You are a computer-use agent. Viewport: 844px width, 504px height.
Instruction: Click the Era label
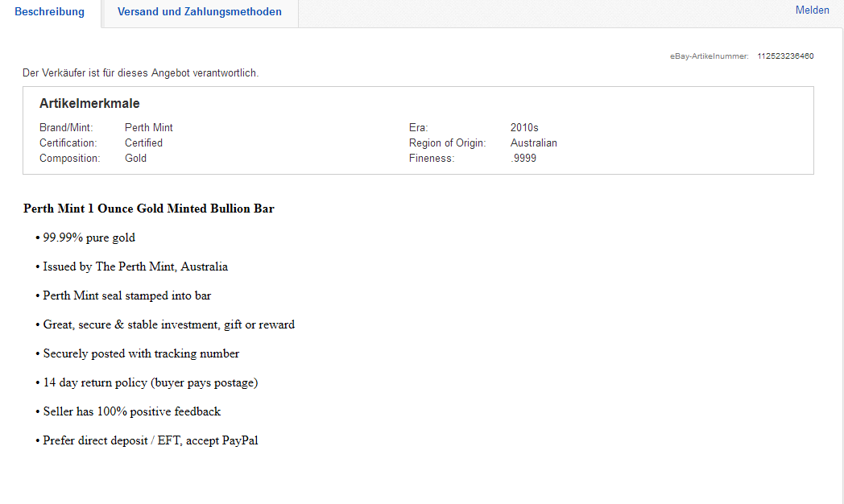(418, 127)
